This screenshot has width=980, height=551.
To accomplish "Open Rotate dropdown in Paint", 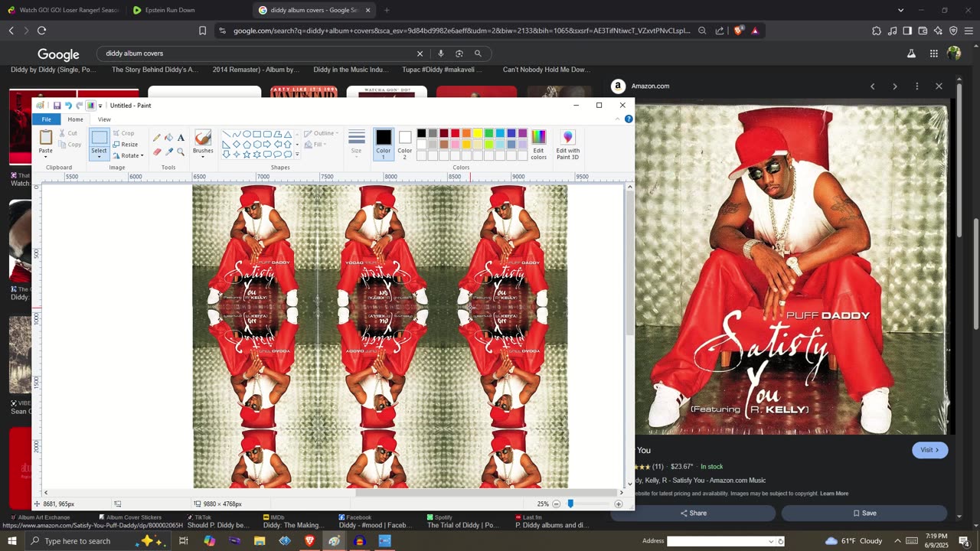I will pyautogui.click(x=129, y=155).
